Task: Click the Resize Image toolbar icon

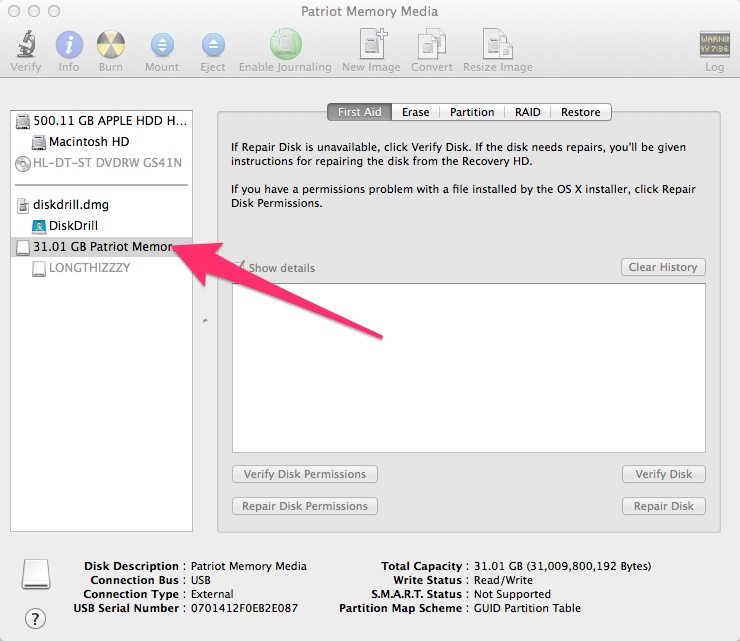Action: (497, 44)
